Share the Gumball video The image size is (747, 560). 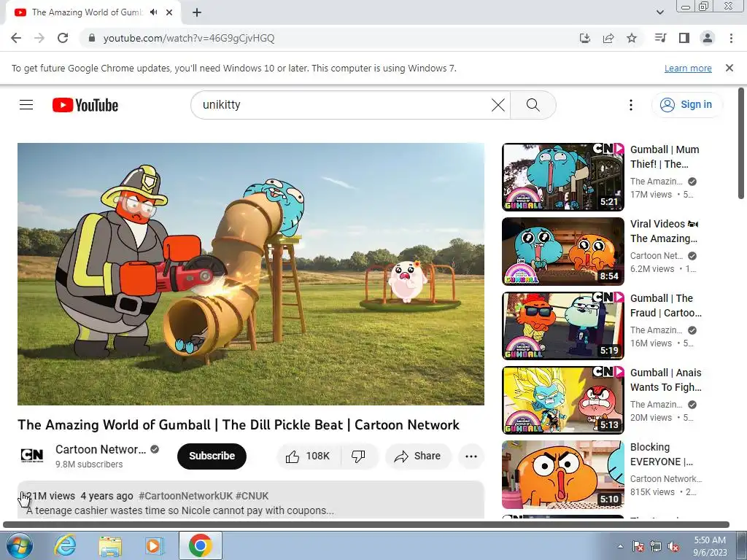(x=418, y=456)
